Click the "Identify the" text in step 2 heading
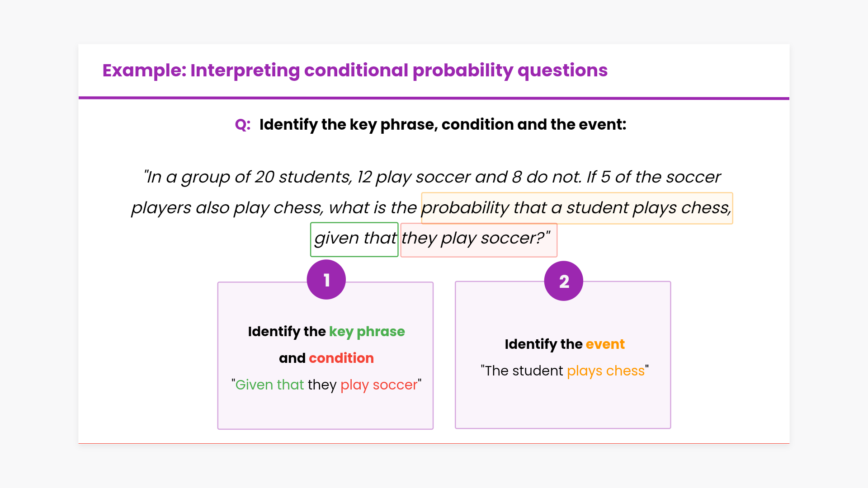The image size is (868, 488). (543, 344)
